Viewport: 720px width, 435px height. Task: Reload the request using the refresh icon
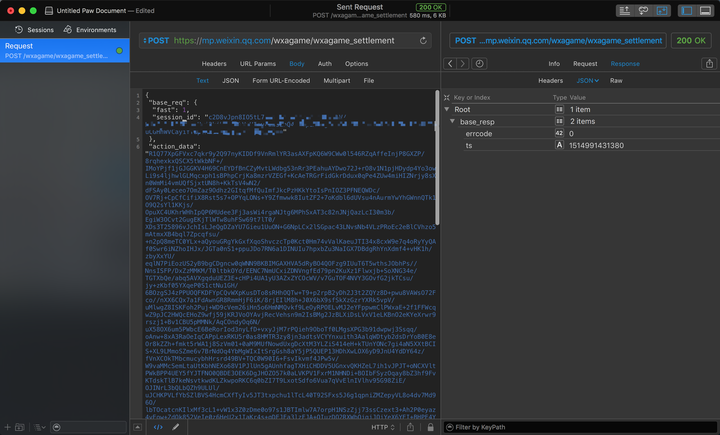coord(423,40)
